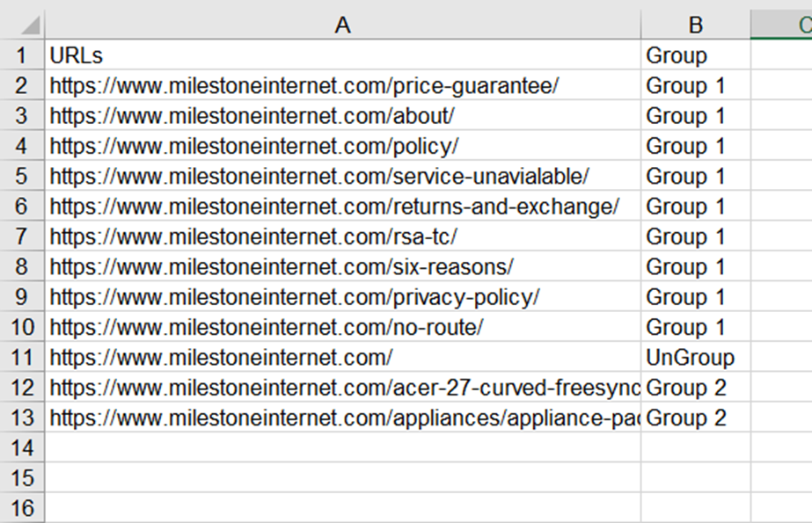Image resolution: width=812 pixels, height=523 pixels.
Task: Select row 1 header
Action: click(22, 54)
